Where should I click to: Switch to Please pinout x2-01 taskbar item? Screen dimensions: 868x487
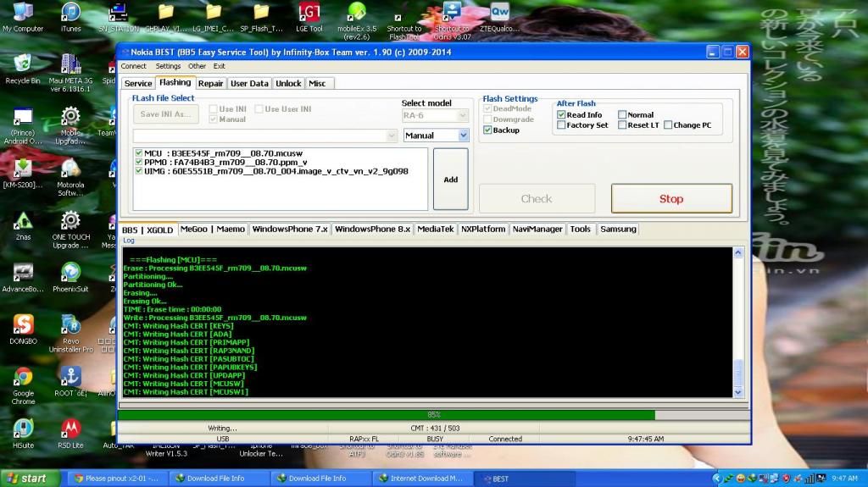(119, 479)
